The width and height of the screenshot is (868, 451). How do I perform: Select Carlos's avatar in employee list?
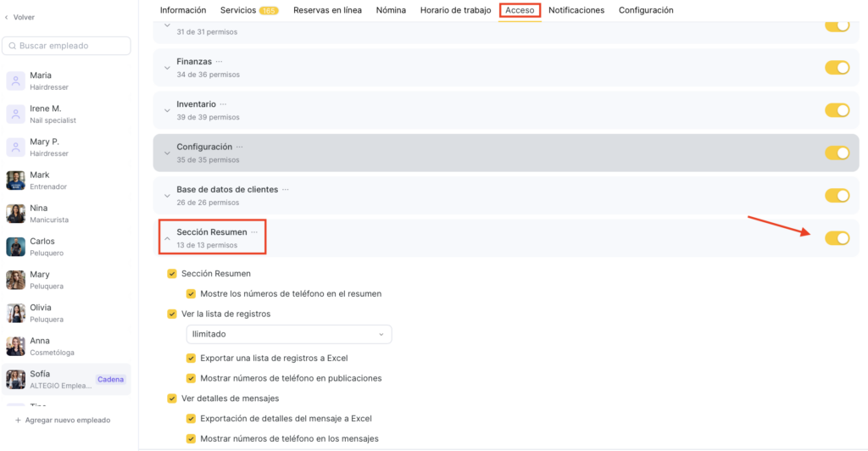point(15,247)
